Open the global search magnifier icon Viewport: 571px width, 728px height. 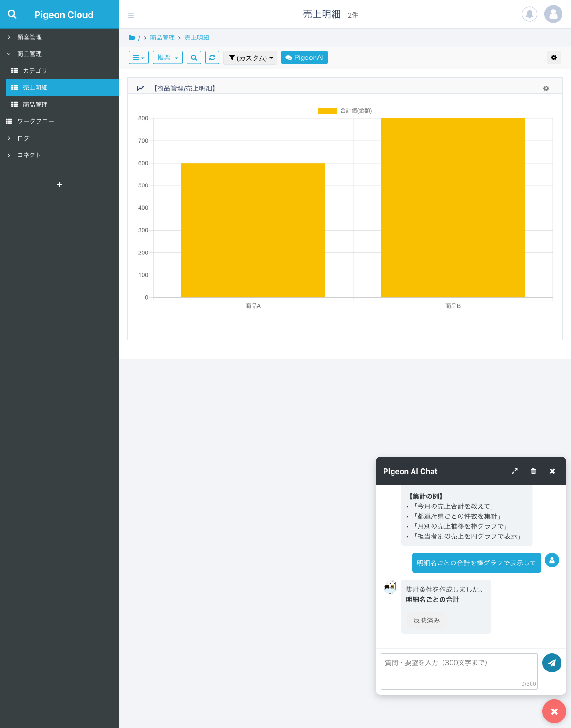tap(12, 14)
